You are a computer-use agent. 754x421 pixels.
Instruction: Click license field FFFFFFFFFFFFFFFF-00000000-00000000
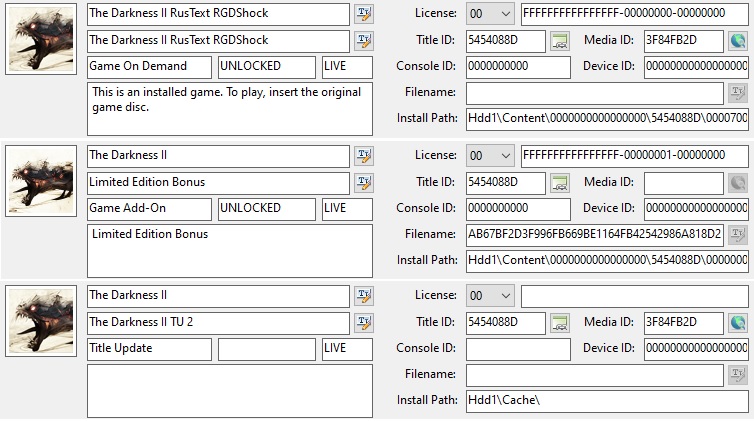click(x=635, y=14)
